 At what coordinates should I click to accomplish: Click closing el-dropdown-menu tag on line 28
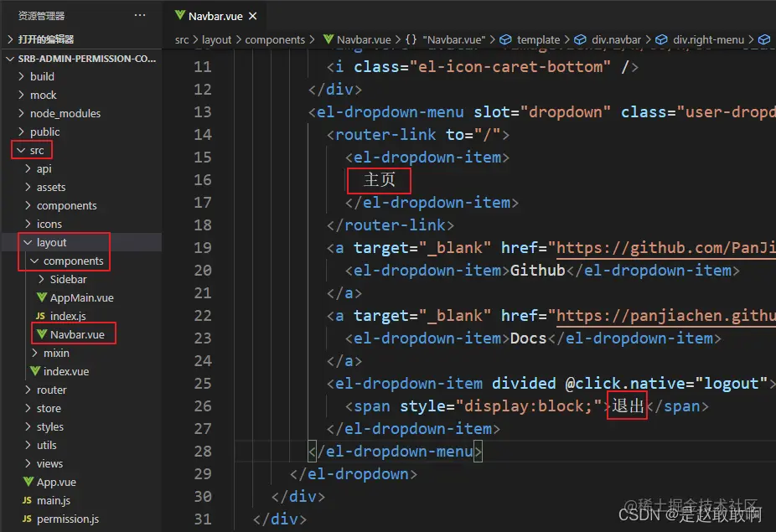(x=396, y=452)
